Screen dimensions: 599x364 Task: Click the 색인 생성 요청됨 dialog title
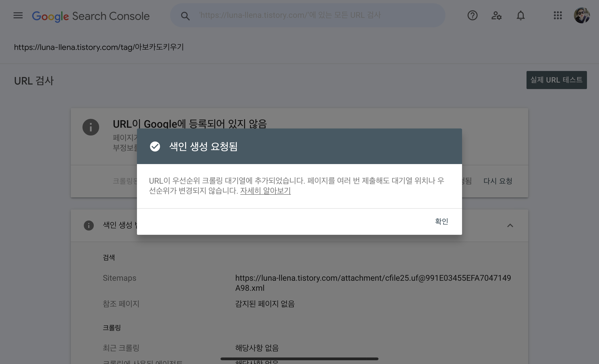coord(203,147)
